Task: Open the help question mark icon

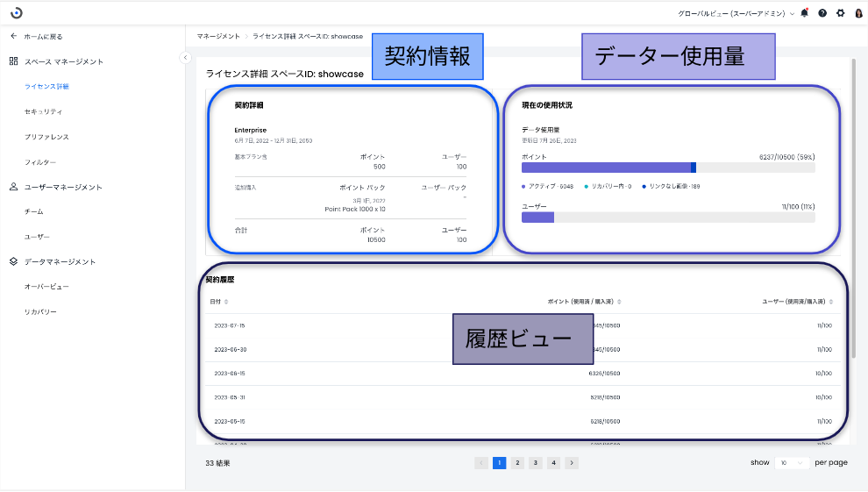Action: coord(822,13)
